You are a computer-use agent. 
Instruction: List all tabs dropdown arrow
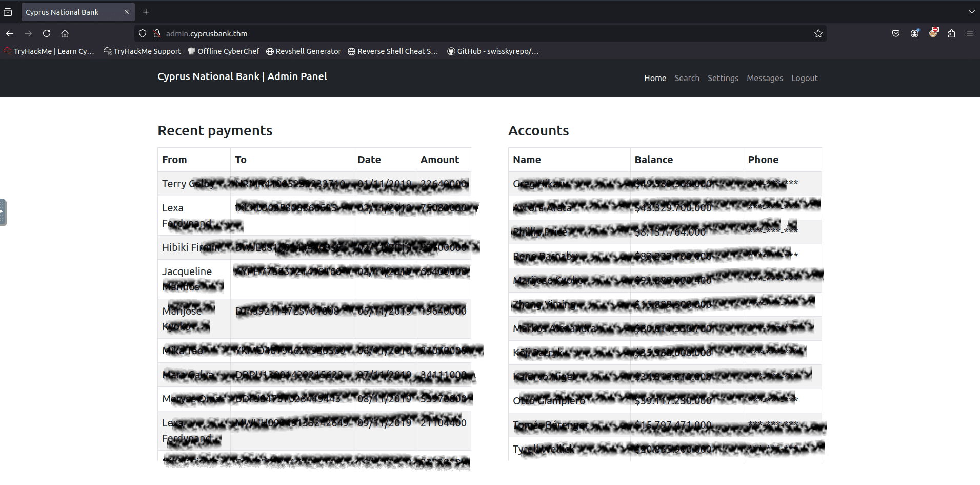(971, 12)
